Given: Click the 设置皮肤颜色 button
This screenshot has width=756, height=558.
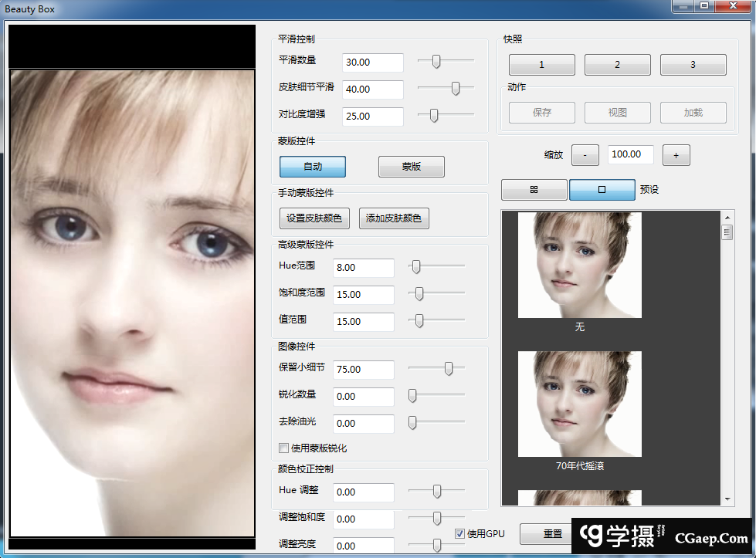Looking at the screenshot, I should tap(315, 218).
